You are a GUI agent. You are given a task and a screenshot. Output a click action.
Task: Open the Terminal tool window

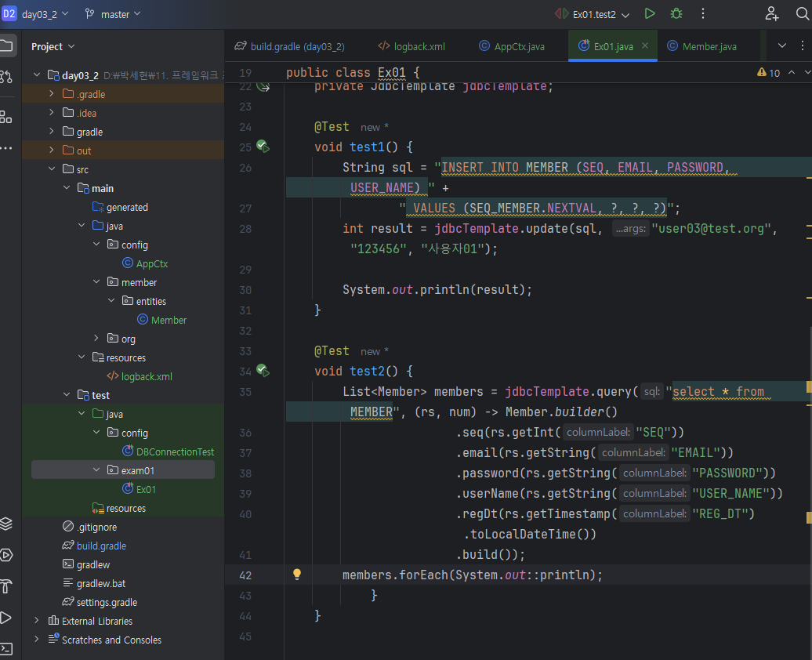point(6,648)
